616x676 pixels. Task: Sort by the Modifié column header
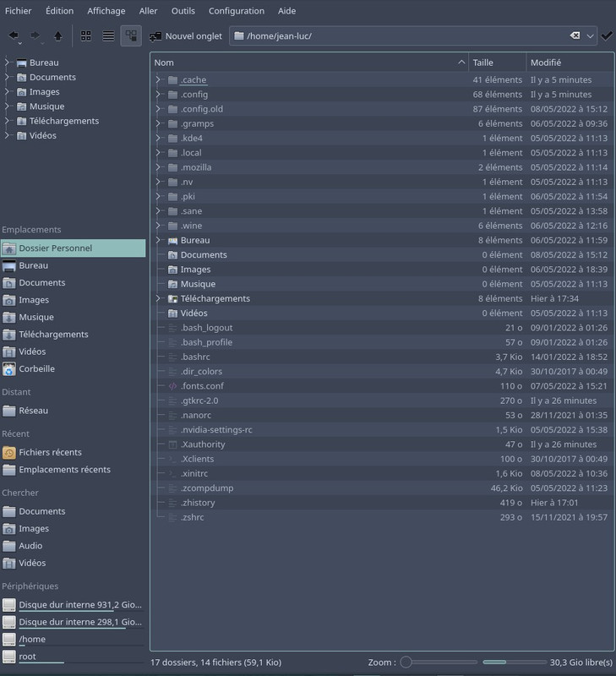click(570, 63)
